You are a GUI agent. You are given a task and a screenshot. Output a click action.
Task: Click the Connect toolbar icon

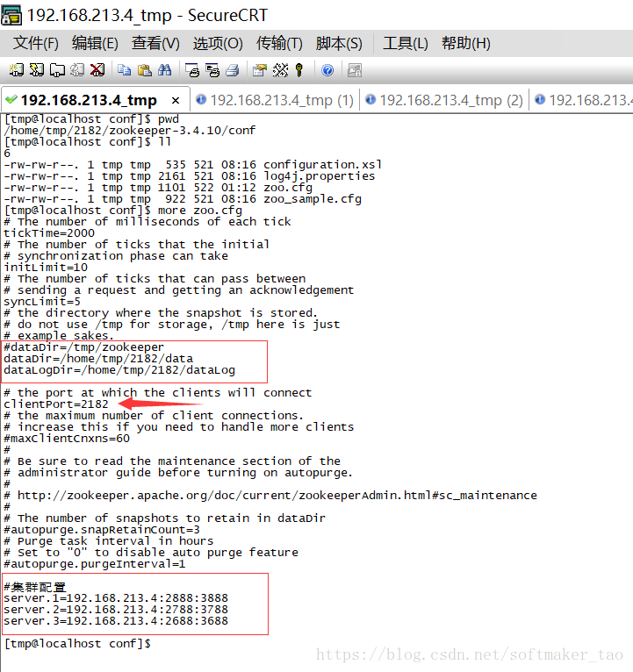click(17, 70)
